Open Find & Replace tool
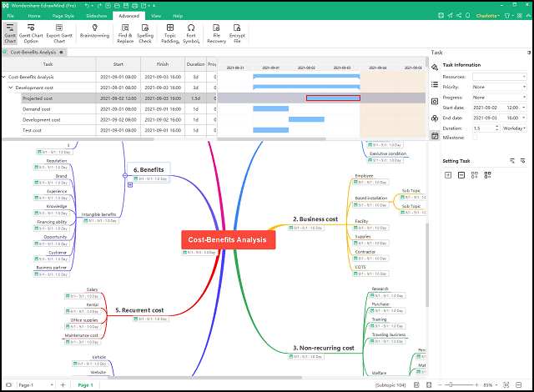534x392 pixels. coord(125,33)
